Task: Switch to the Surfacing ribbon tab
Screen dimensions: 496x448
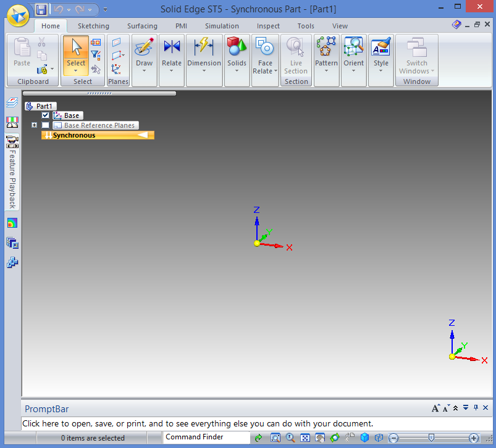Action: (x=142, y=26)
